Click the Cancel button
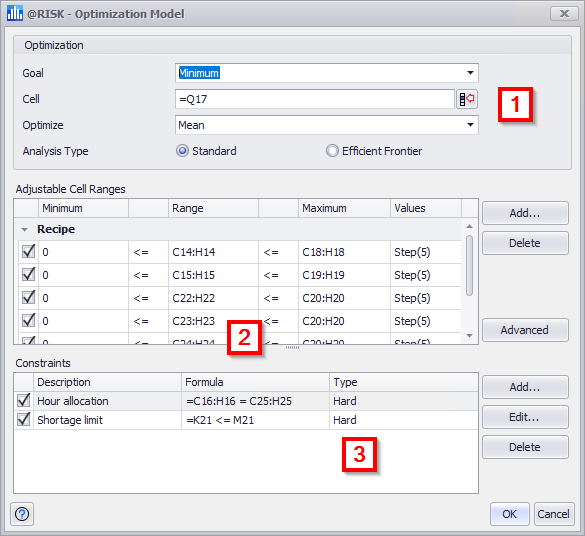 click(x=554, y=514)
